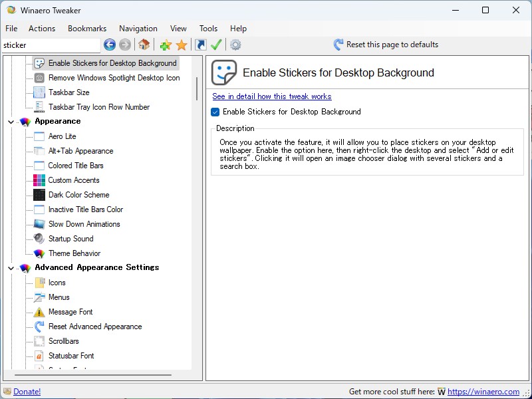Select the Menus tree item
The width and height of the screenshot is (532, 399).
point(59,297)
